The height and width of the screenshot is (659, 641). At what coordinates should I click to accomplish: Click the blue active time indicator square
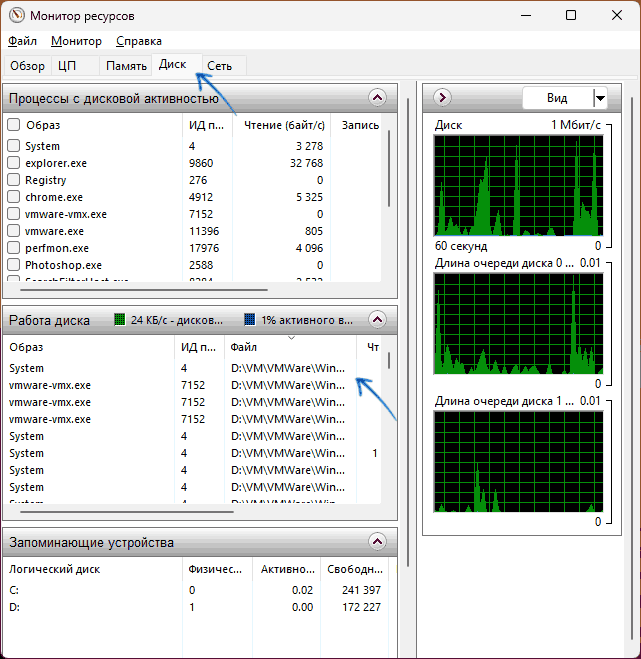249,320
